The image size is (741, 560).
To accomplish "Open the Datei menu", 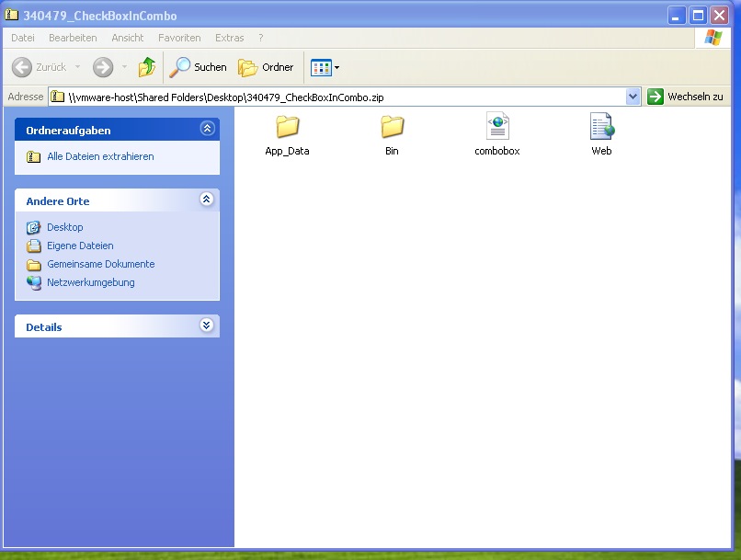I will pos(23,38).
